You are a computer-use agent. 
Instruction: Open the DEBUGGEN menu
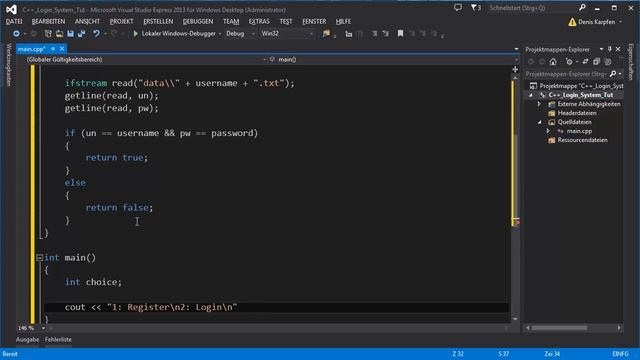point(198,22)
